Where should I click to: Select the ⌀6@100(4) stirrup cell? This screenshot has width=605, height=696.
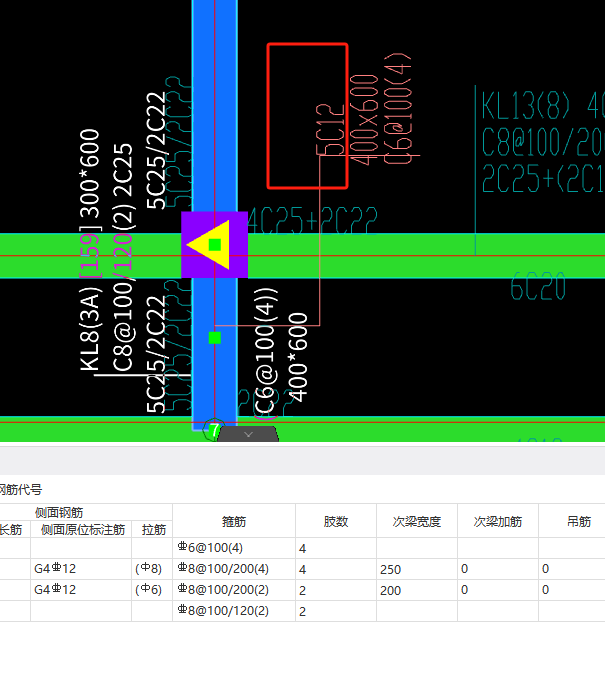click(x=234, y=548)
